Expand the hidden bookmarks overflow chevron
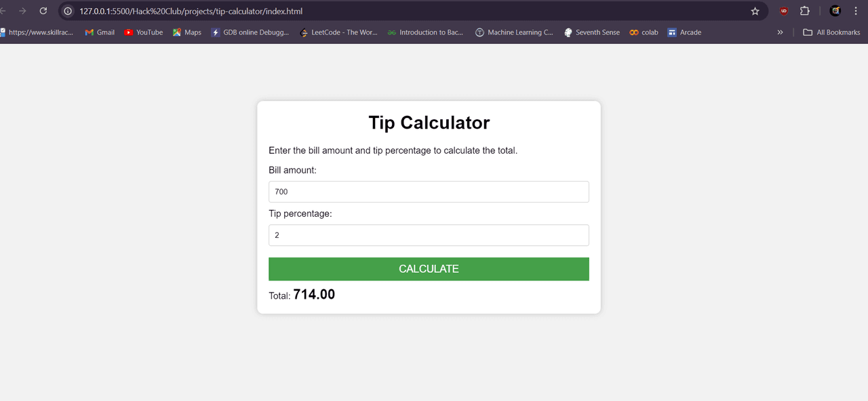Image resolution: width=868 pixels, height=401 pixels. tap(780, 33)
